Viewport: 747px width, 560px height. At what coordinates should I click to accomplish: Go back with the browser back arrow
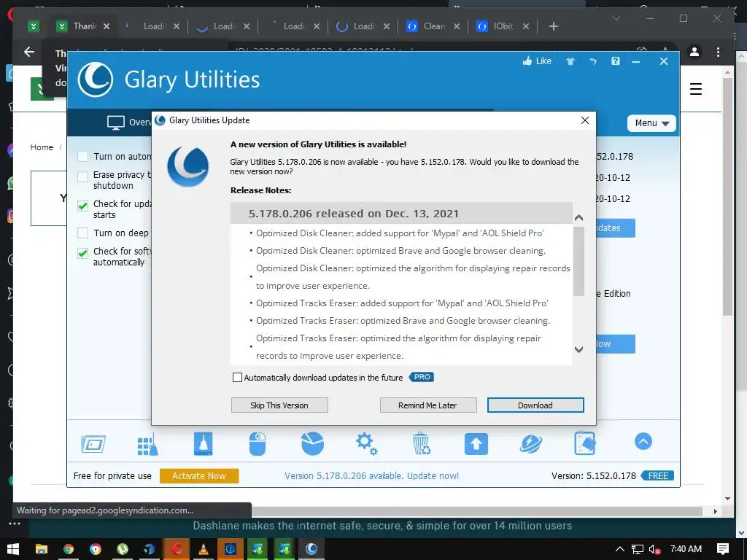(29, 52)
